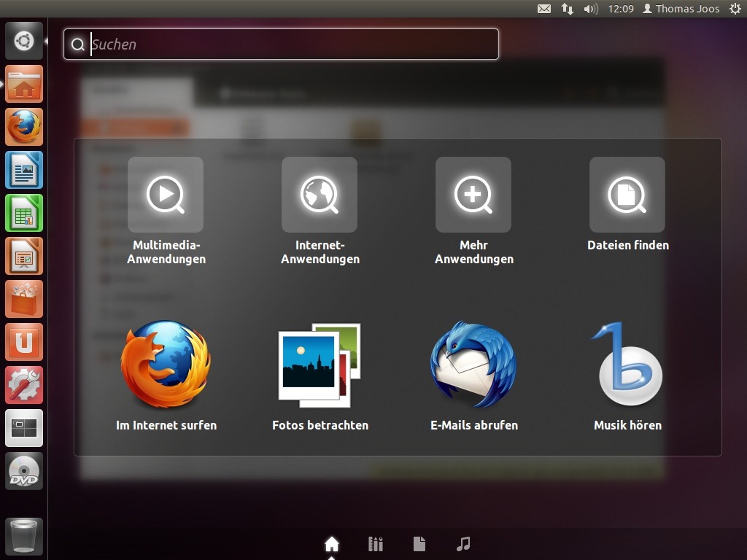Open Internet-Anwendungen search shortcut
Screen dimensions: 747x560
click(320, 195)
